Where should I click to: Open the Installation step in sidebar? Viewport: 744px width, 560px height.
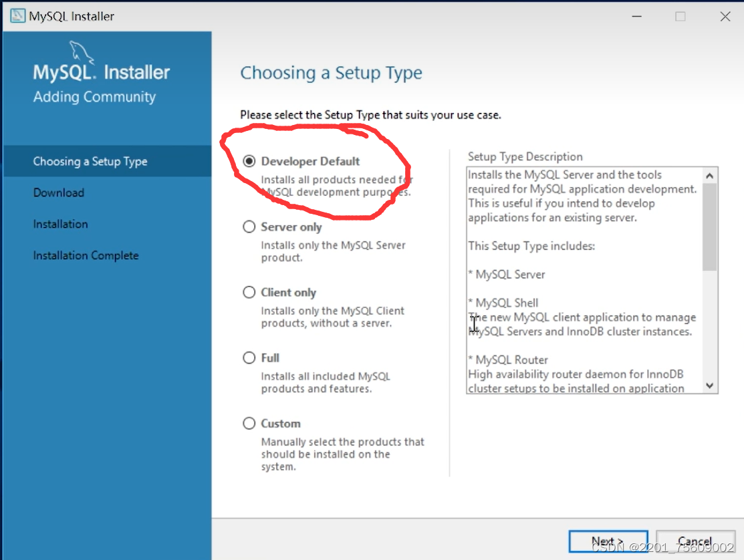(x=60, y=224)
